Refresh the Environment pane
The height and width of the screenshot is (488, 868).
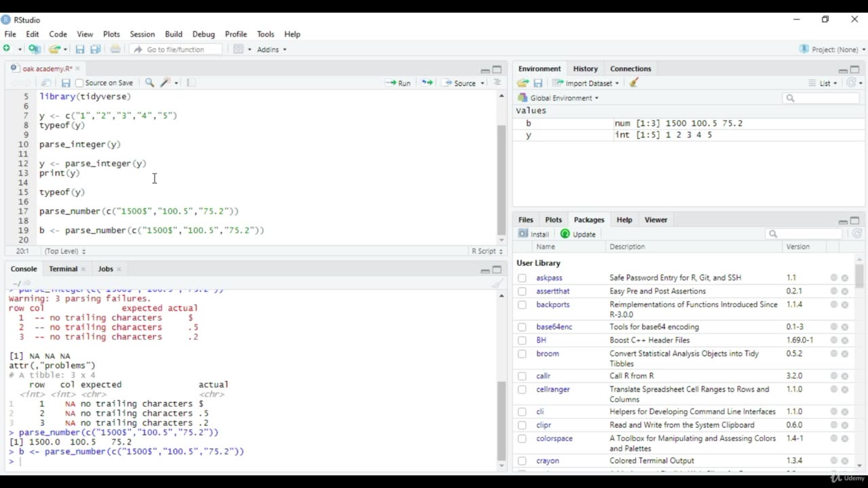coord(851,83)
